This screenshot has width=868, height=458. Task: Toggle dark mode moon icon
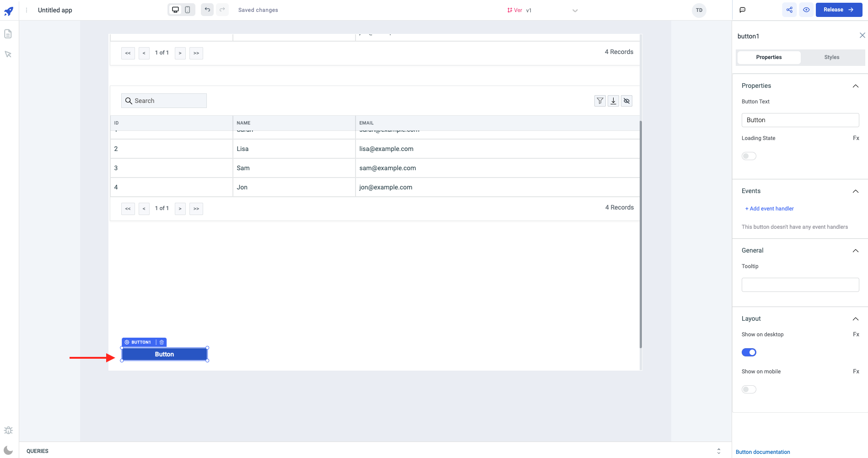[8, 450]
